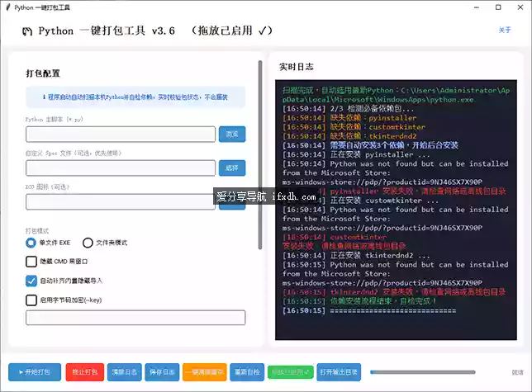
Task: Choose a custom Spec file
Action: pyautogui.click(x=232, y=168)
